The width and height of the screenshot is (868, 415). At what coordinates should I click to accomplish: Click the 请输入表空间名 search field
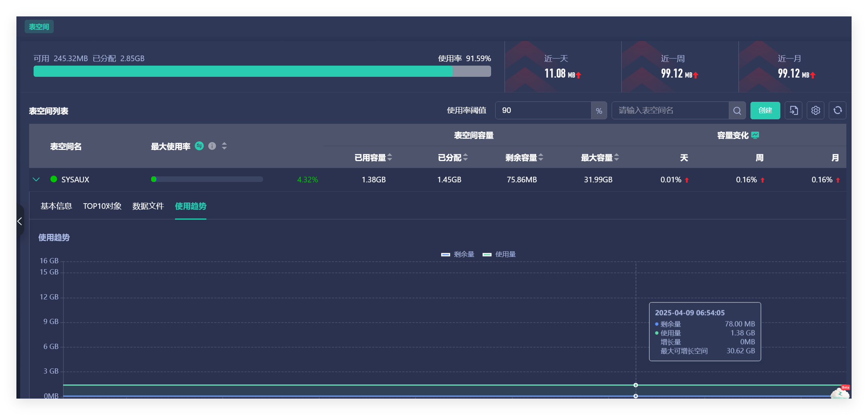670,111
